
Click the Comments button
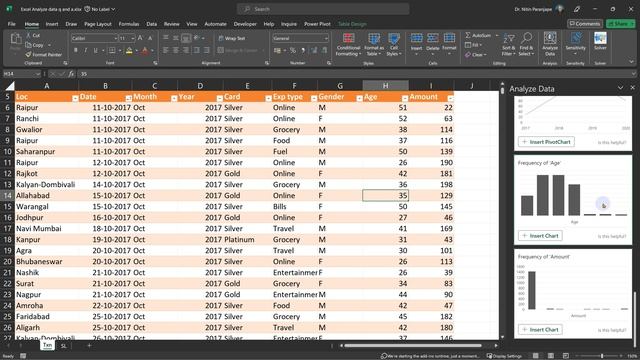click(x=585, y=24)
